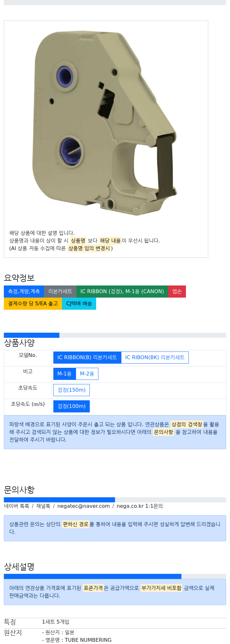Pick the 검정(100m) option
Screen dimensions: 230x644
point(72,406)
